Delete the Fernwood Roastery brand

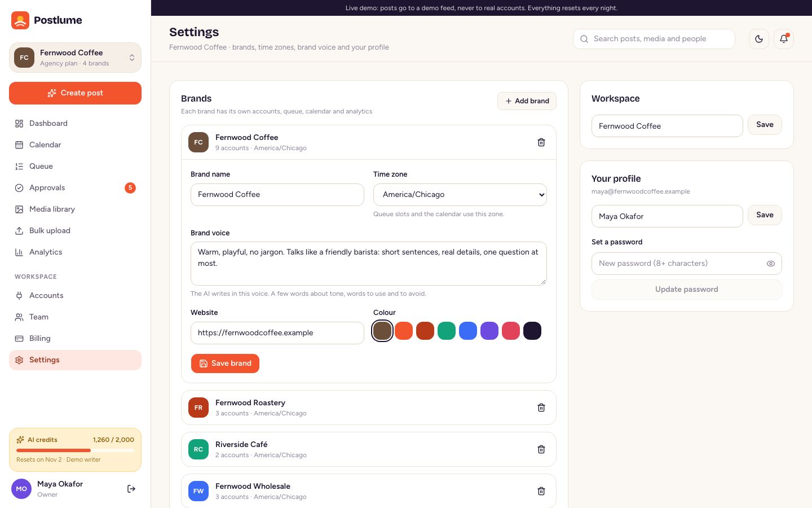point(541,408)
